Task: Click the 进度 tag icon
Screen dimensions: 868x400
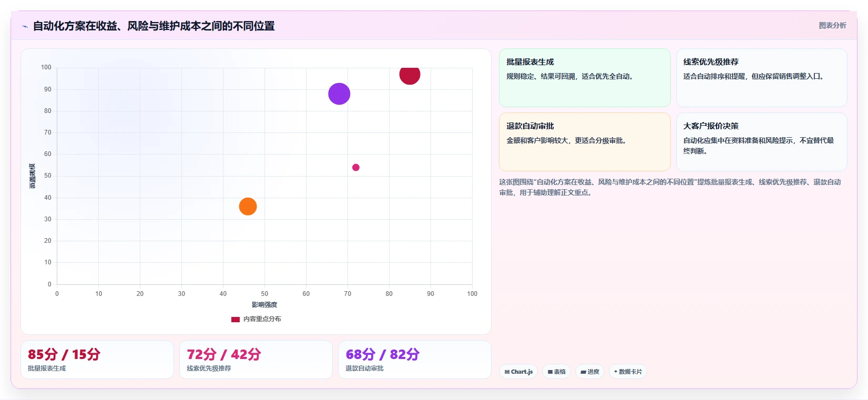Action: [583, 372]
